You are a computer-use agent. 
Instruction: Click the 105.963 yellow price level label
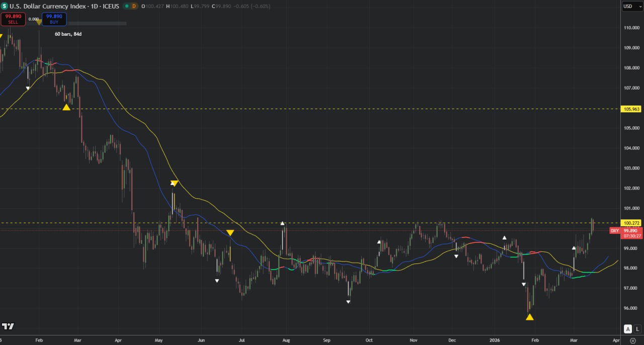(x=631, y=109)
